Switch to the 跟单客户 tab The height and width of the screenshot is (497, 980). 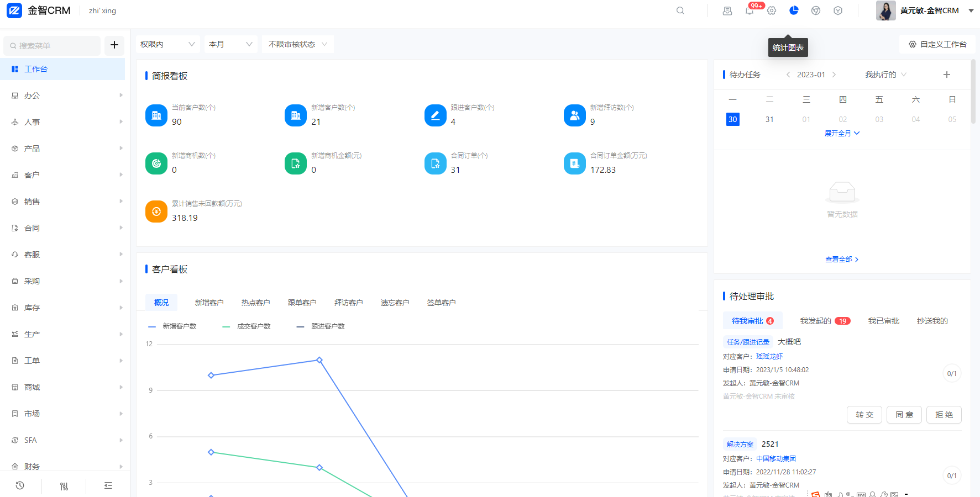[302, 303]
